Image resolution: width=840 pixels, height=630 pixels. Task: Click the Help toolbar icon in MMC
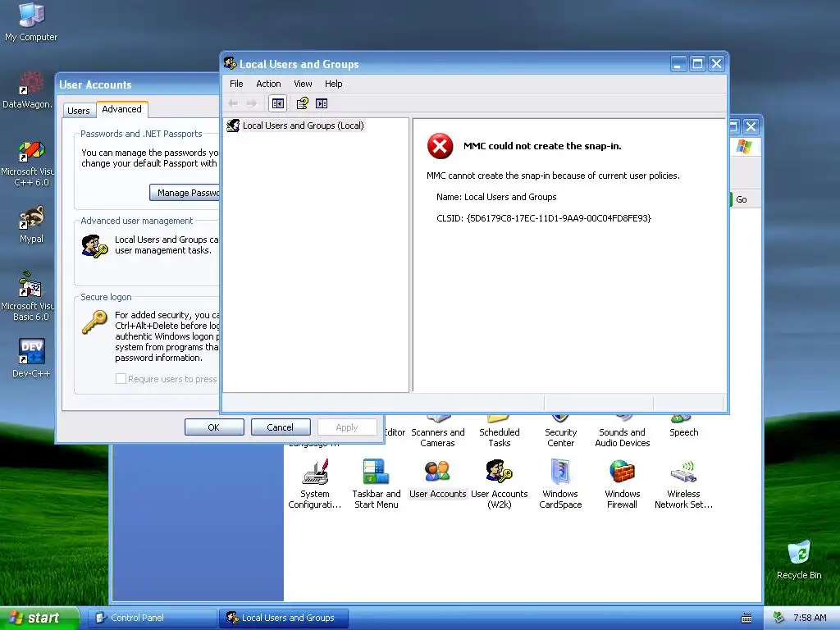(x=302, y=103)
